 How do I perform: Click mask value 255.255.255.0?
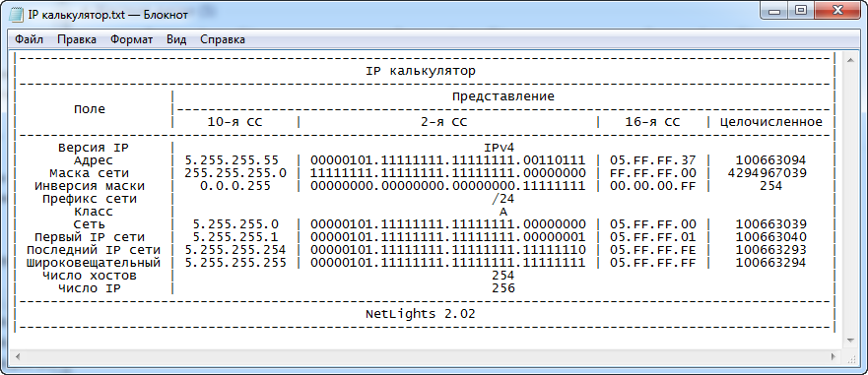click(235, 173)
